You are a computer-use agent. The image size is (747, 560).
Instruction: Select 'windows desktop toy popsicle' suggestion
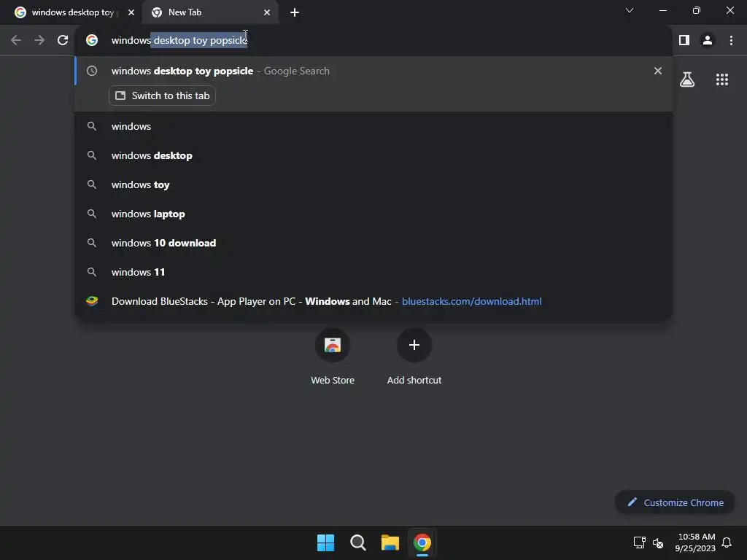[x=373, y=71]
